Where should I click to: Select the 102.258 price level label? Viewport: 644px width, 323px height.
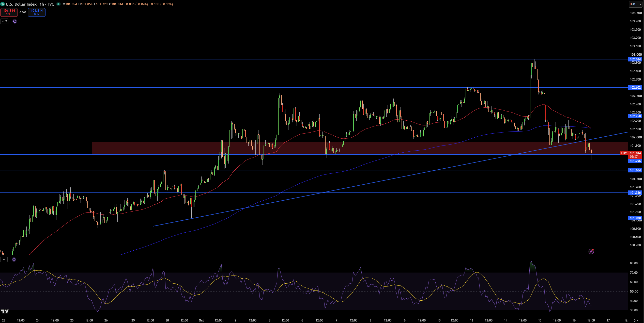(x=635, y=116)
